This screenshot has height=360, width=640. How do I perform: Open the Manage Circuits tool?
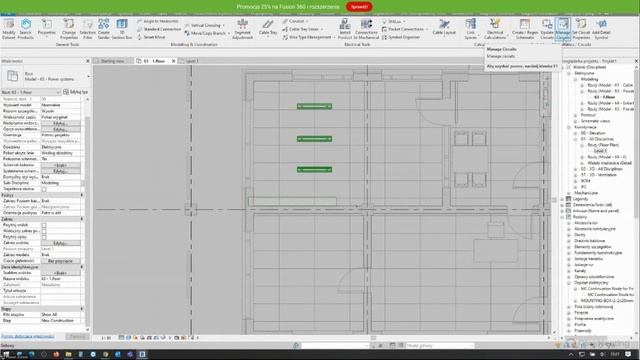[563, 29]
